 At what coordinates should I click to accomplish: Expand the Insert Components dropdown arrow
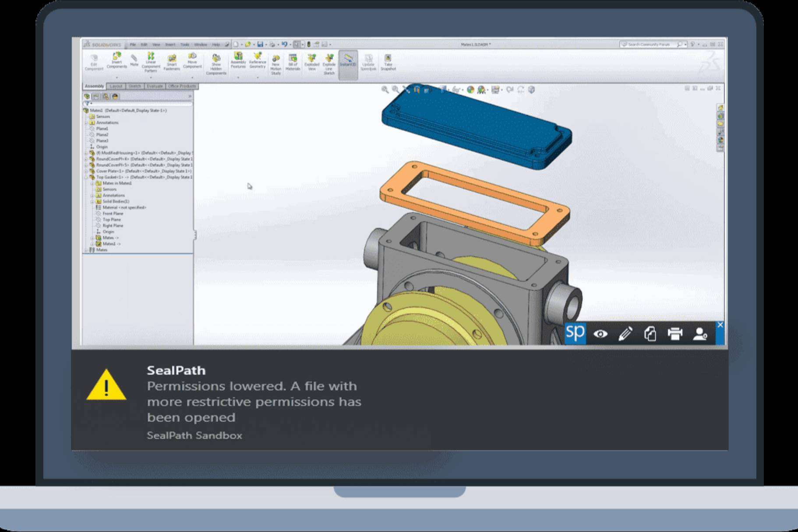coord(117,78)
